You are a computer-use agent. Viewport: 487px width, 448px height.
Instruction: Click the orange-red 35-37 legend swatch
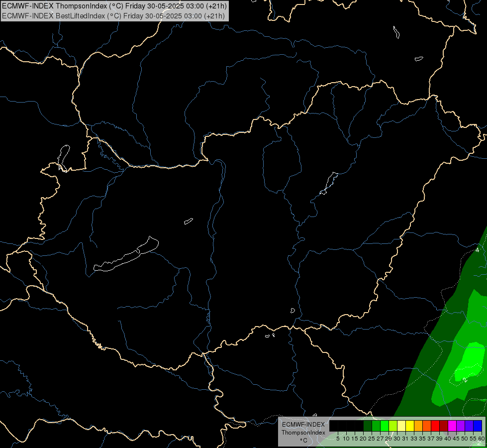coord(427,426)
